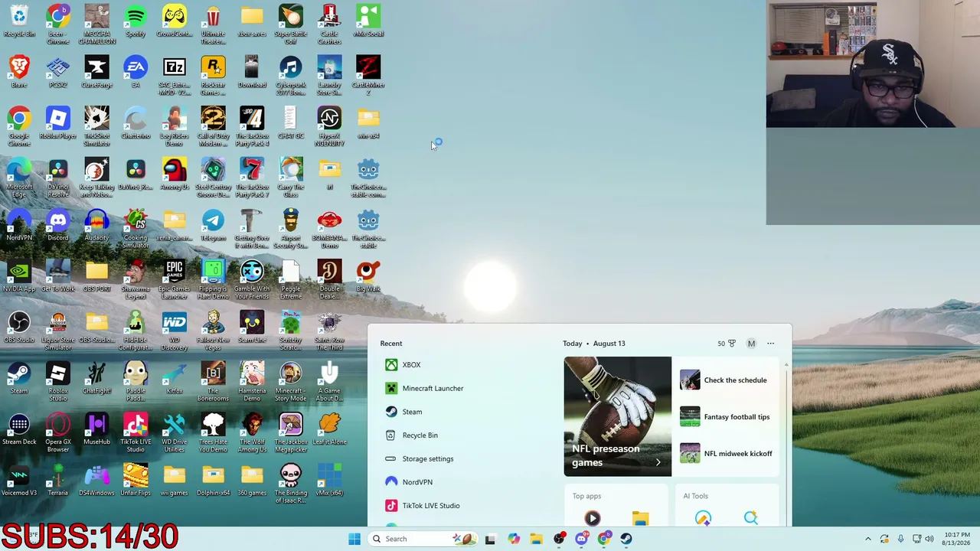Open the Fantasy football tips link
Viewport: 980px width, 551px height.
click(727, 417)
